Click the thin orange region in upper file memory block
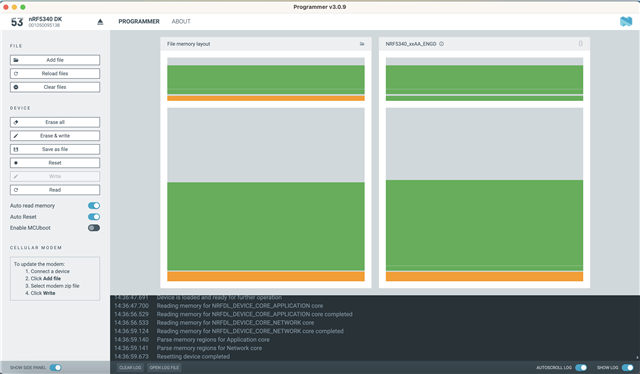Image resolution: width=640 pixels, height=374 pixels. pos(266,98)
